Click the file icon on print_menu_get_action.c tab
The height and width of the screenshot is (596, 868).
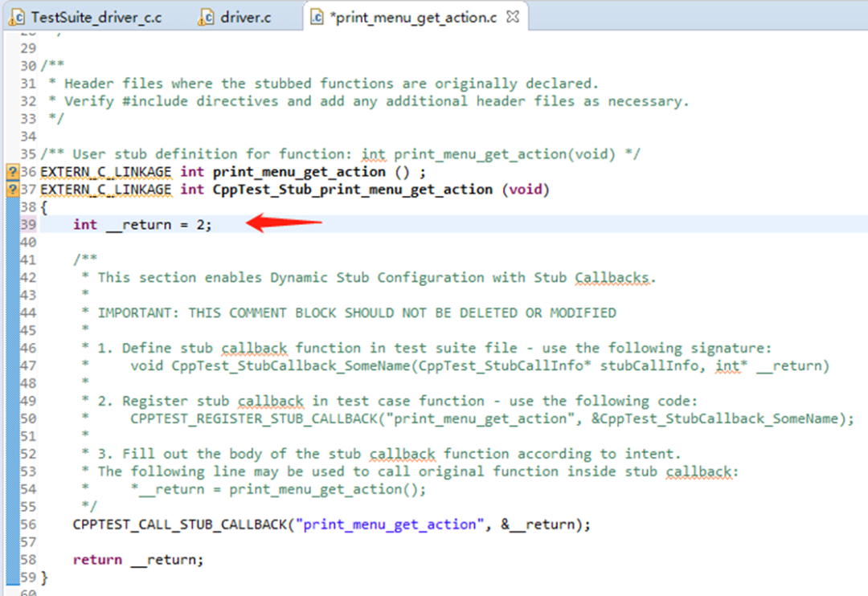click(x=317, y=17)
